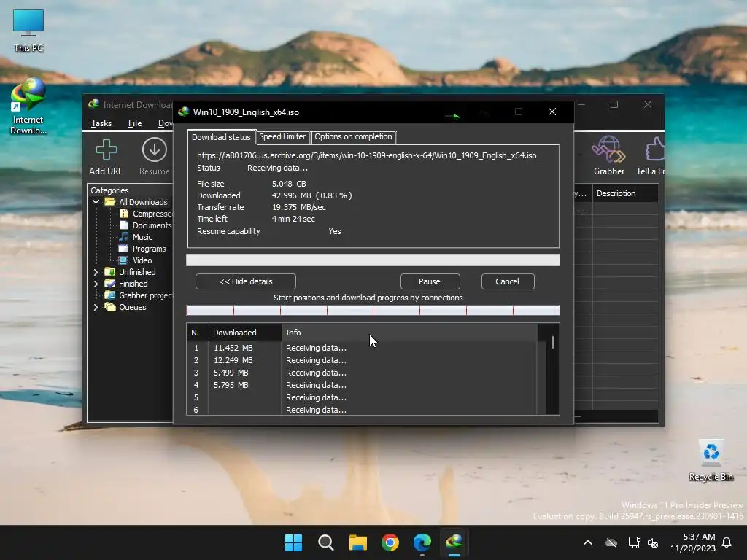
Task: Open Internet Download Manager desktop shortcut
Action: 28,106
